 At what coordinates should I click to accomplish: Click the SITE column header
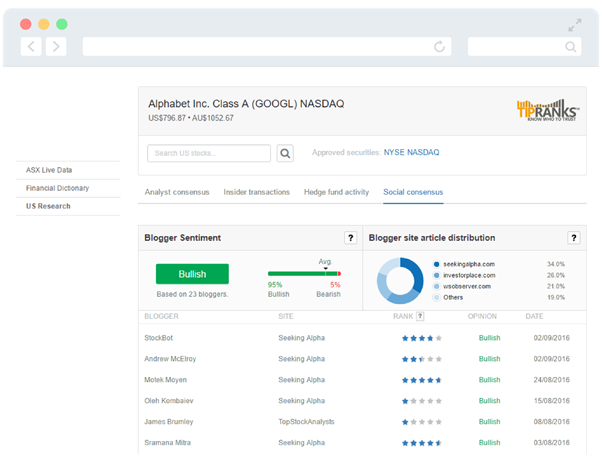click(286, 316)
